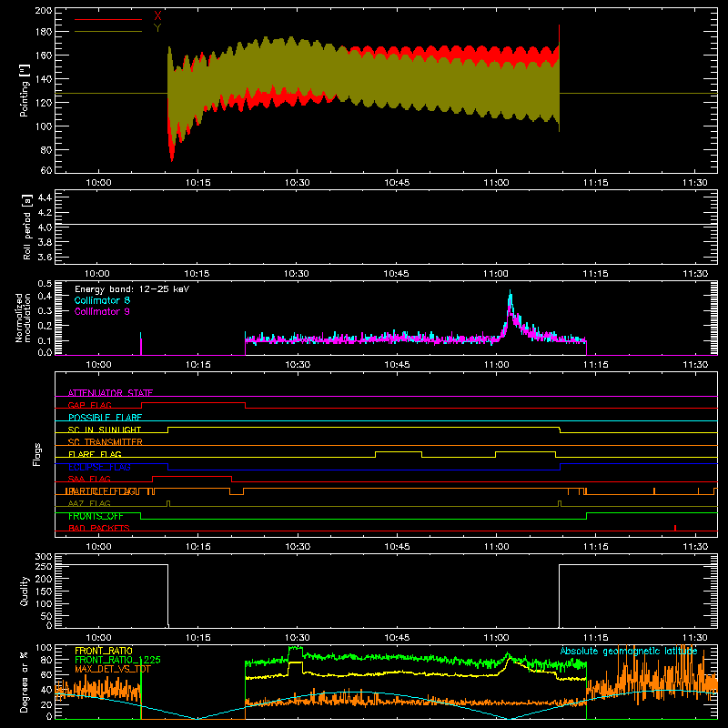
Task: Click the GAP_FLAG label
Action: coord(89,405)
